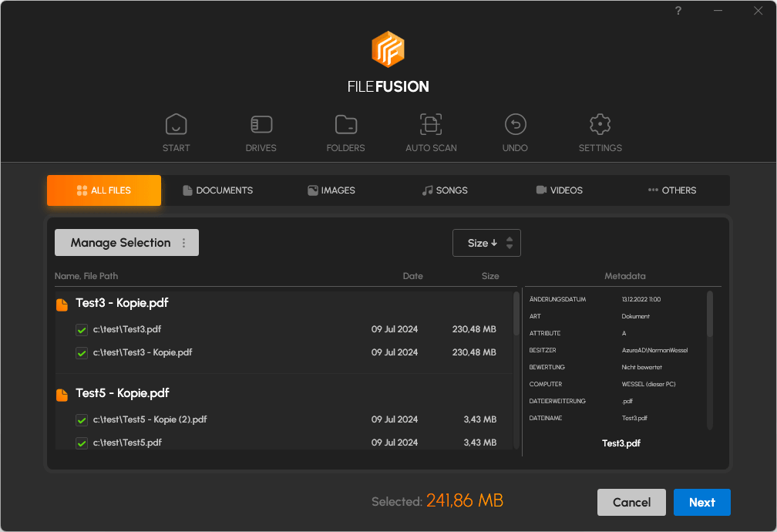
Task: Click the Next button
Action: [701, 502]
